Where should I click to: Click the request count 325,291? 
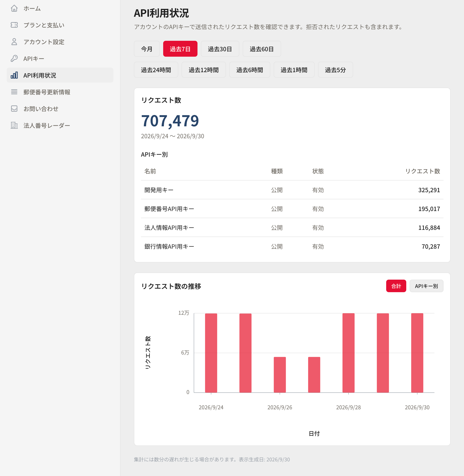(429, 190)
